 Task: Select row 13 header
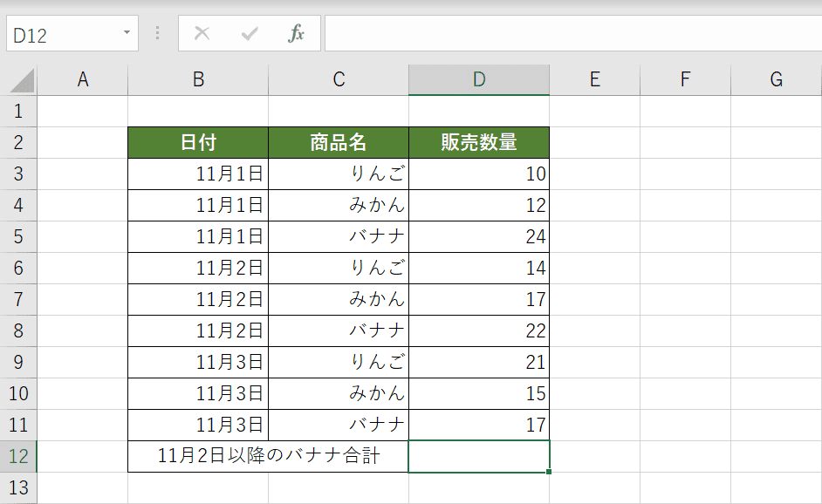18,487
